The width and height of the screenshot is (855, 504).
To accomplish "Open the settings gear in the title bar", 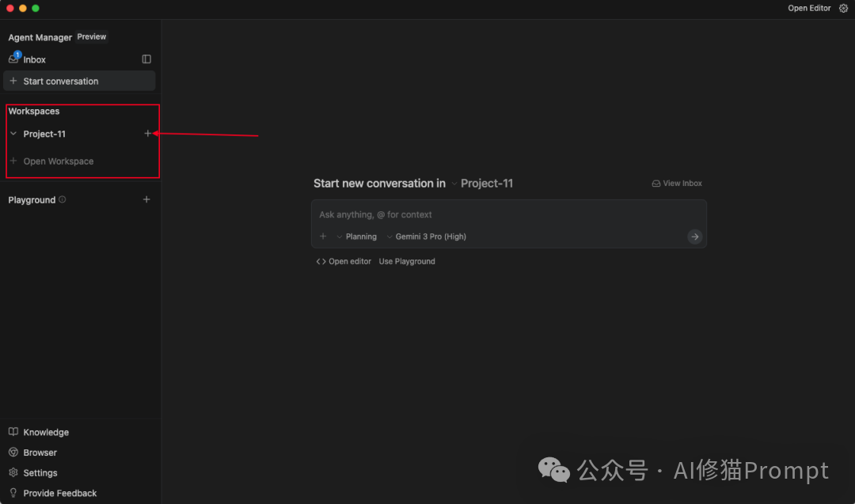I will [843, 8].
